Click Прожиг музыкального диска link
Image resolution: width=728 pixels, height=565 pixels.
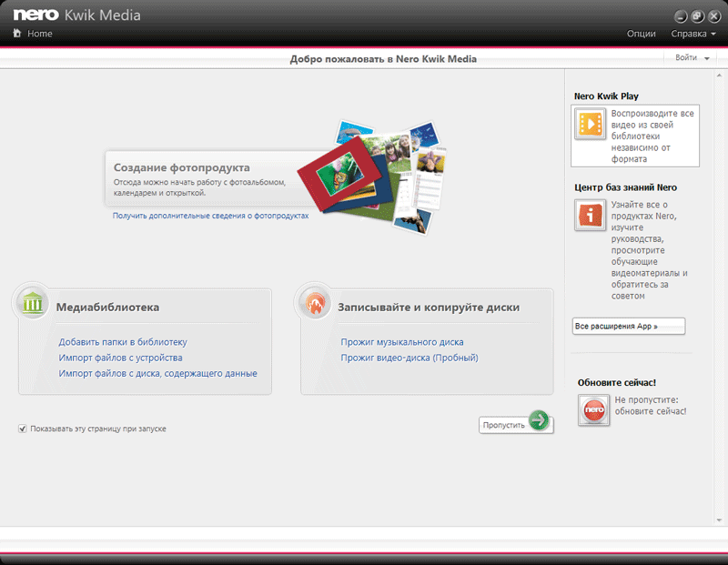coord(402,342)
